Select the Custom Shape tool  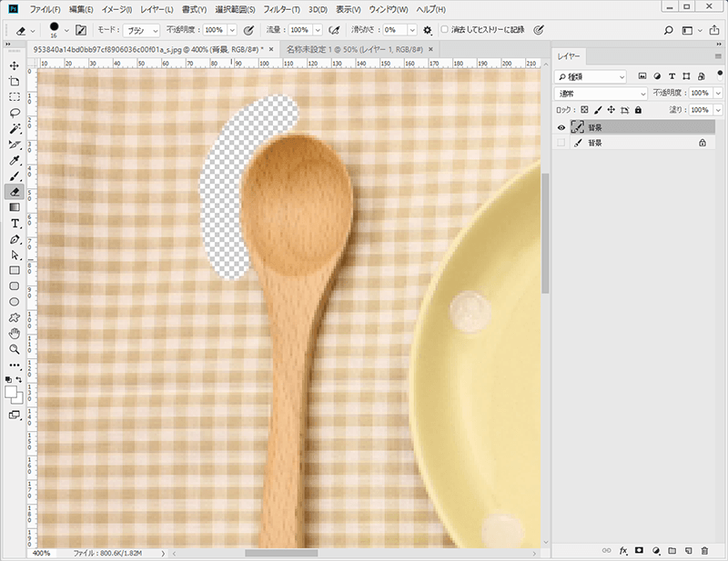[x=15, y=318]
